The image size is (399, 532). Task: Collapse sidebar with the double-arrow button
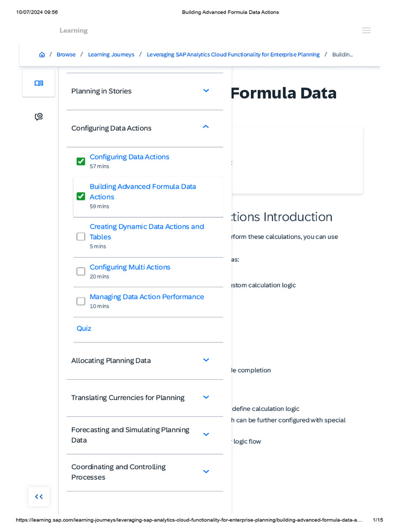coord(39,497)
